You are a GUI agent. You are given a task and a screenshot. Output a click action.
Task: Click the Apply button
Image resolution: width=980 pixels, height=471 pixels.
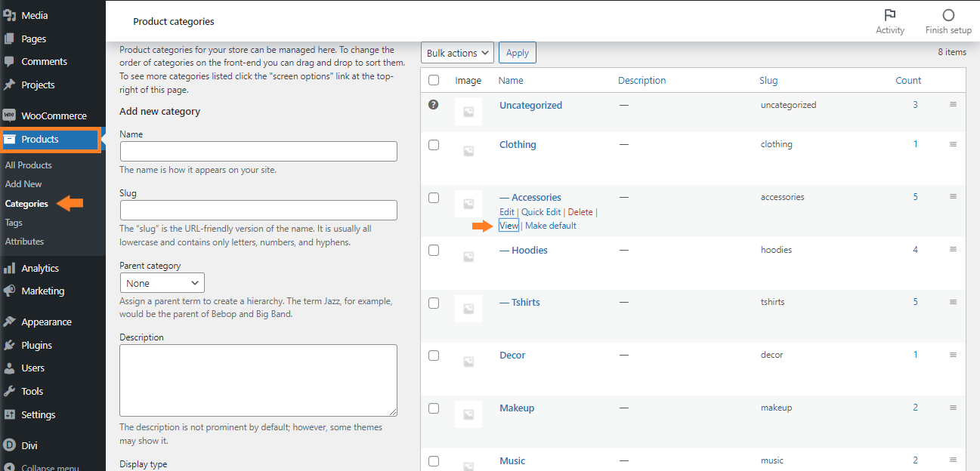[x=518, y=53]
